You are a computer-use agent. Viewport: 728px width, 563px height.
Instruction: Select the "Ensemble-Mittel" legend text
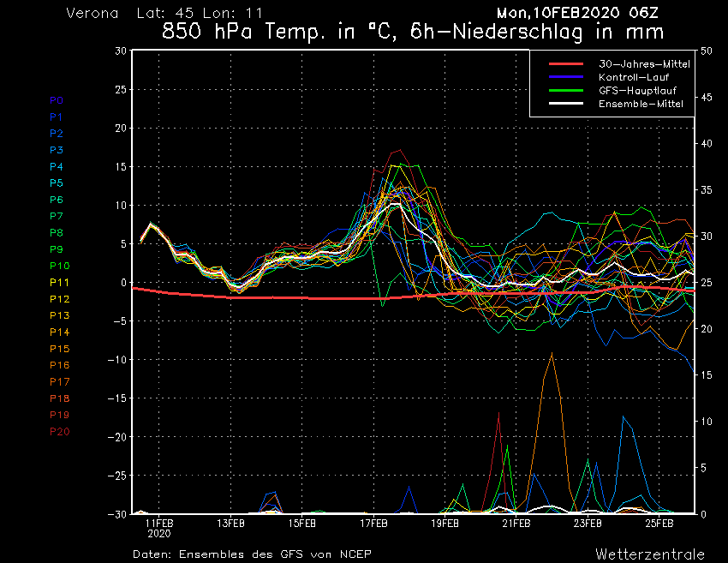tap(641, 104)
